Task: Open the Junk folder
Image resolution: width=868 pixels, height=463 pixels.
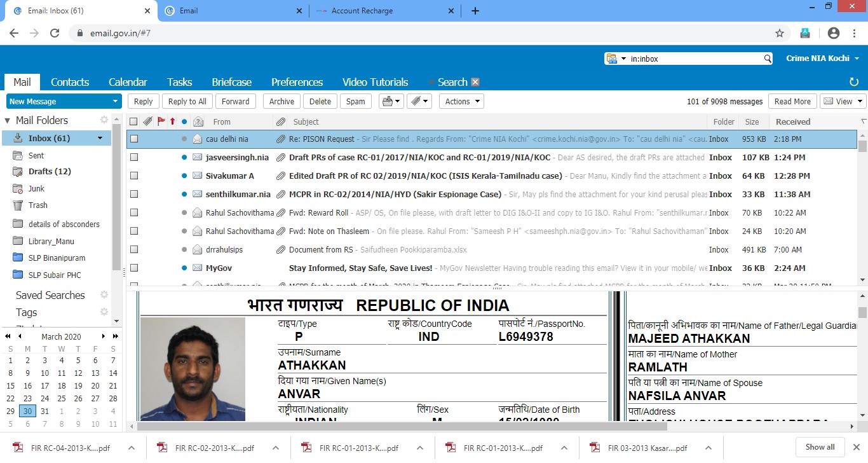Action: (36, 188)
